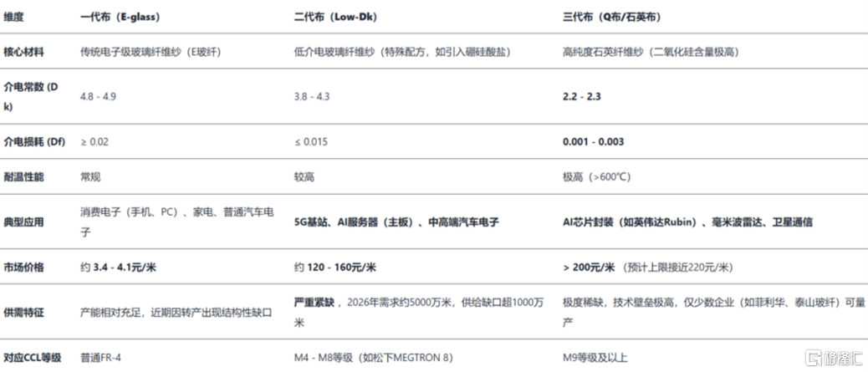
Task: Click the 5G基站、AI服务器 cell
Action: (396, 222)
